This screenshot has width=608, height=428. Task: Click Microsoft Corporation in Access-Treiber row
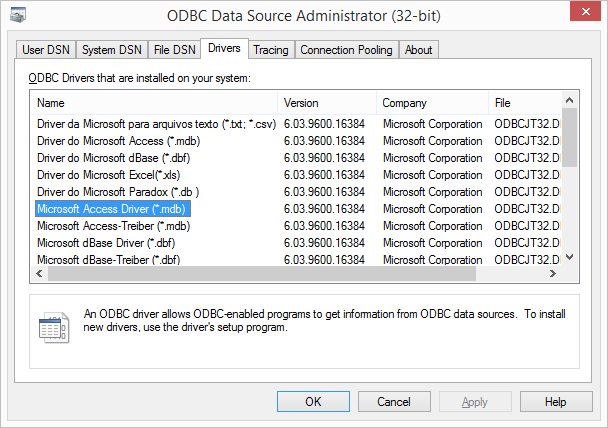(433, 226)
